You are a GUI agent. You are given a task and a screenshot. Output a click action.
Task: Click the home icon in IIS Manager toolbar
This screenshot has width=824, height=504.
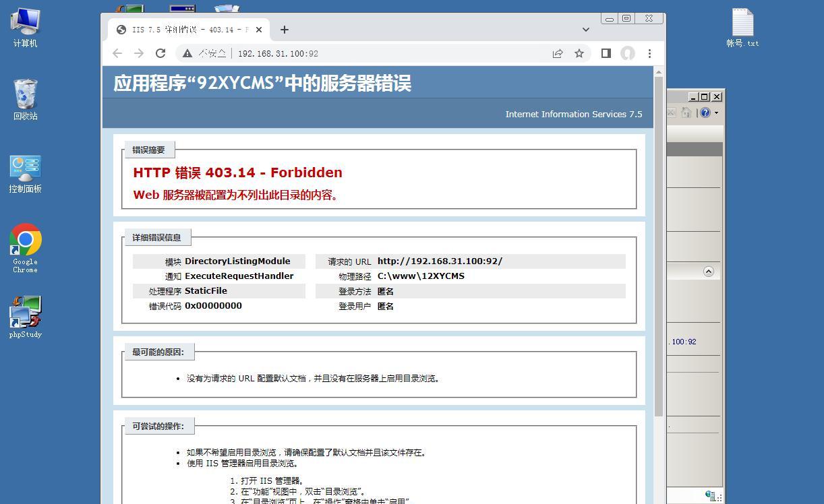686,113
